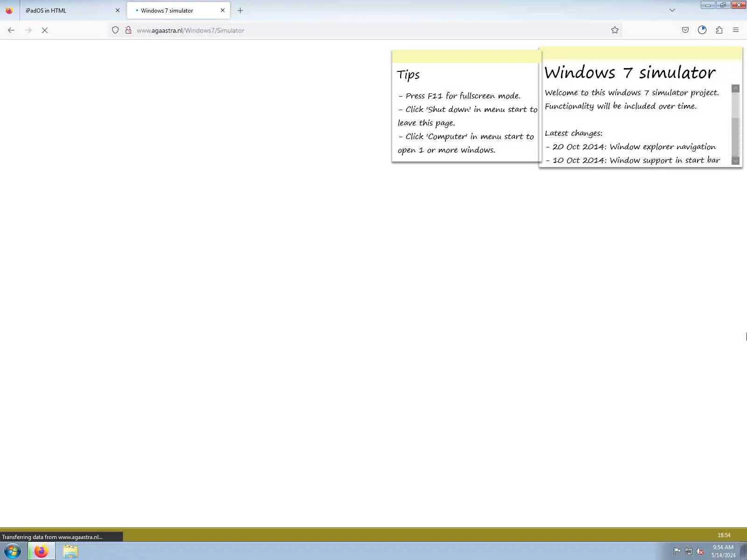Click the Tips note yellow header bar
Image resolution: width=747 pixels, height=560 pixels.
point(466,56)
